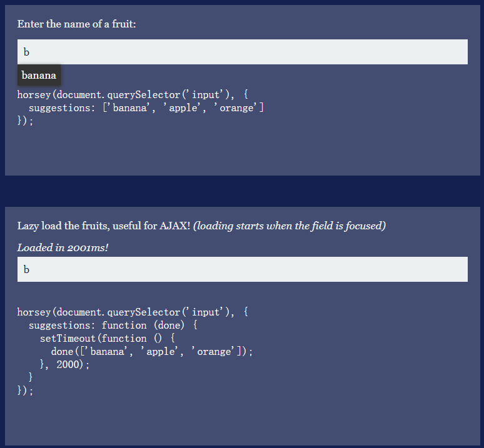Focus the first fruit name input field

[242, 52]
